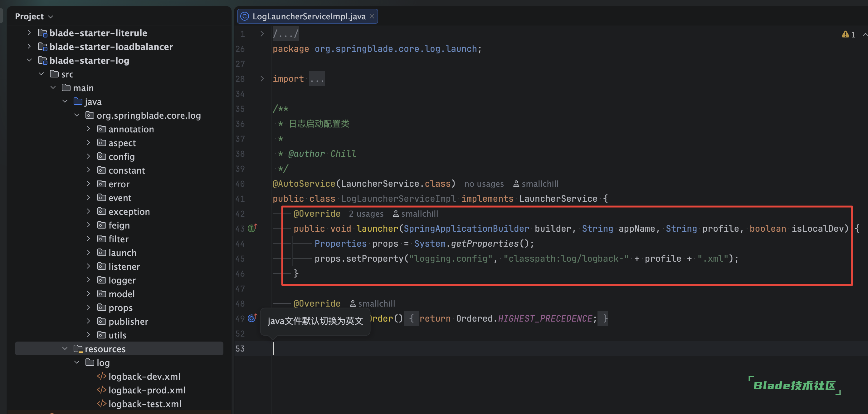Click the annotation package icon
868x414 pixels.
click(x=101, y=129)
